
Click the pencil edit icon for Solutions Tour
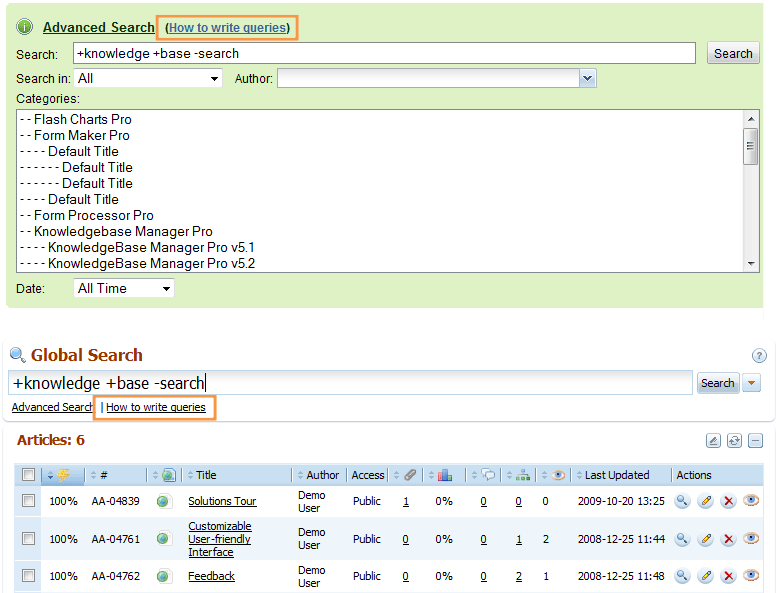(x=705, y=501)
